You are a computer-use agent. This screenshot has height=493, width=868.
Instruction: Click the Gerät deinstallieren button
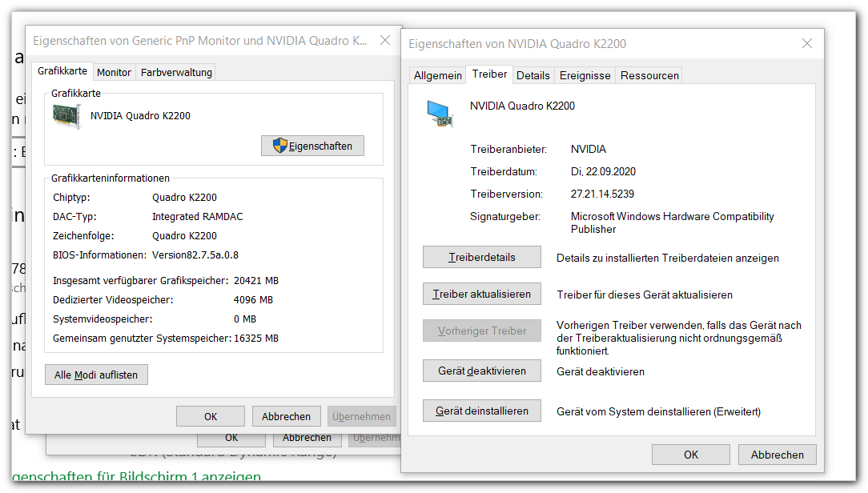pyautogui.click(x=481, y=411)
